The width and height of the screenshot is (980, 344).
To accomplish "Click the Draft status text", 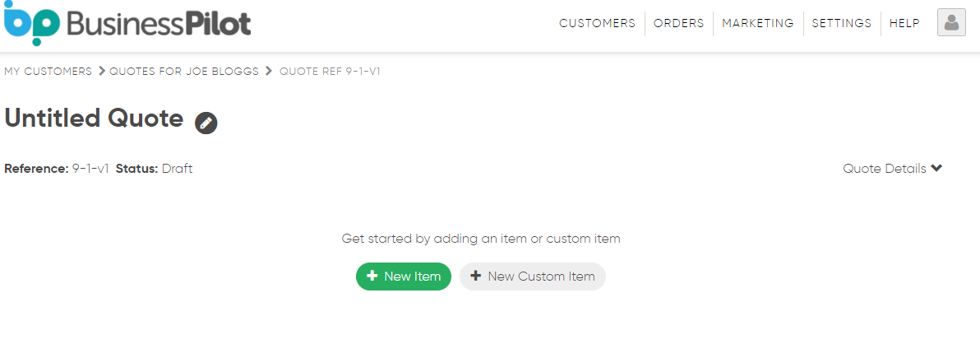I will click(x=177, y=169).
